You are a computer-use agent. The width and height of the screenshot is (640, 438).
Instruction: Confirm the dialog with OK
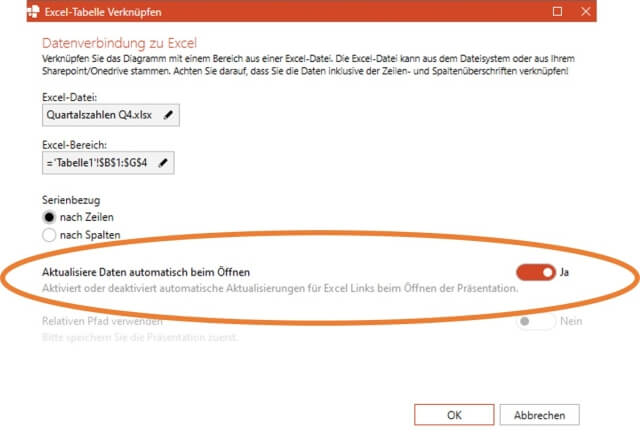(453, 414)
